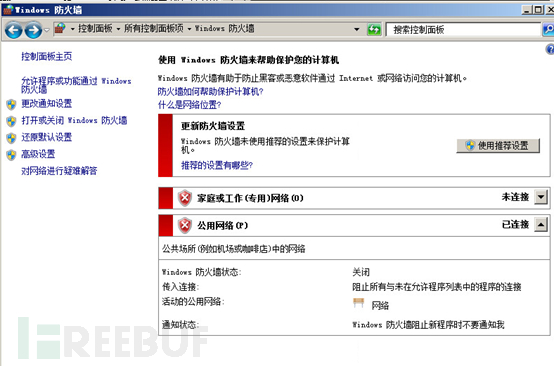
Task: Click shield icon beside 还原默认设置
Action: pos(11,138)
